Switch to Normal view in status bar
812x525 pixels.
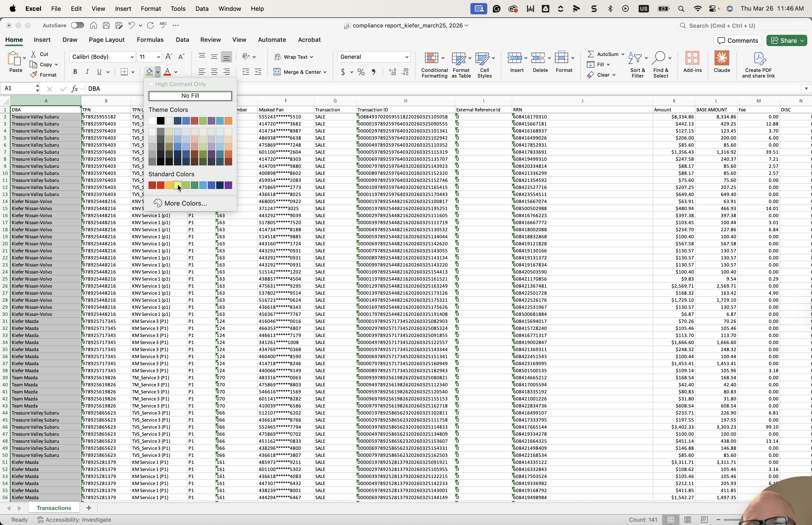[671, 520]
